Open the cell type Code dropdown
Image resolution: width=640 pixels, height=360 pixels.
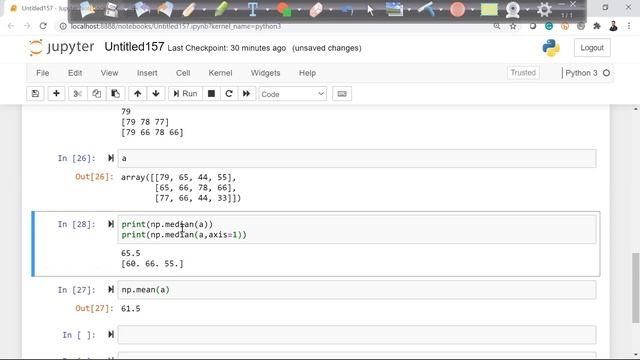293,94
